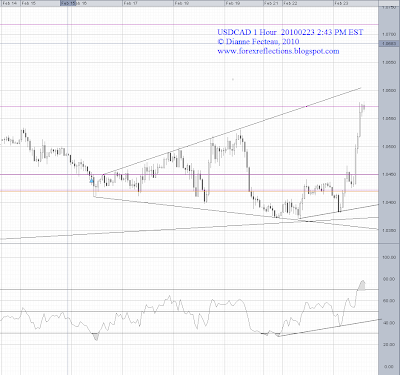The width and height of the screenshot is (400, 375).
Task: Select the orange horizontal support line
Action: click(x=189, y=191)
